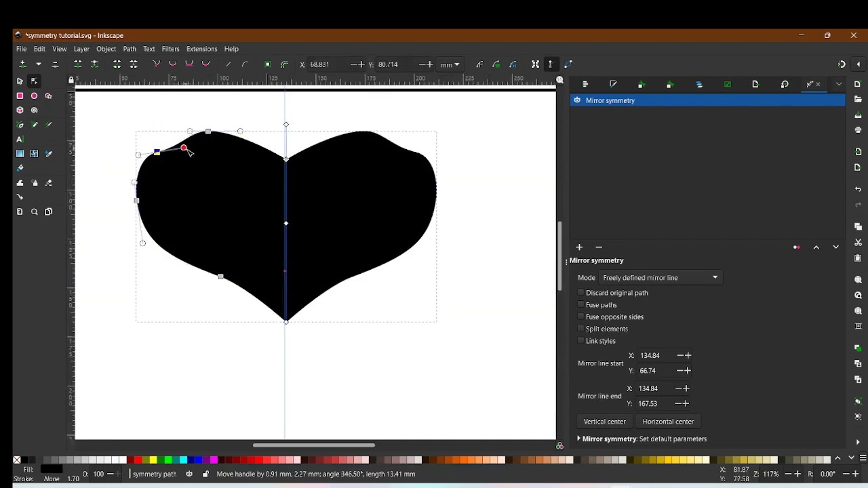Activate the Pen Bezier tool
The height and width of the screenshot is (488, 868).
[x=20, y=125]
